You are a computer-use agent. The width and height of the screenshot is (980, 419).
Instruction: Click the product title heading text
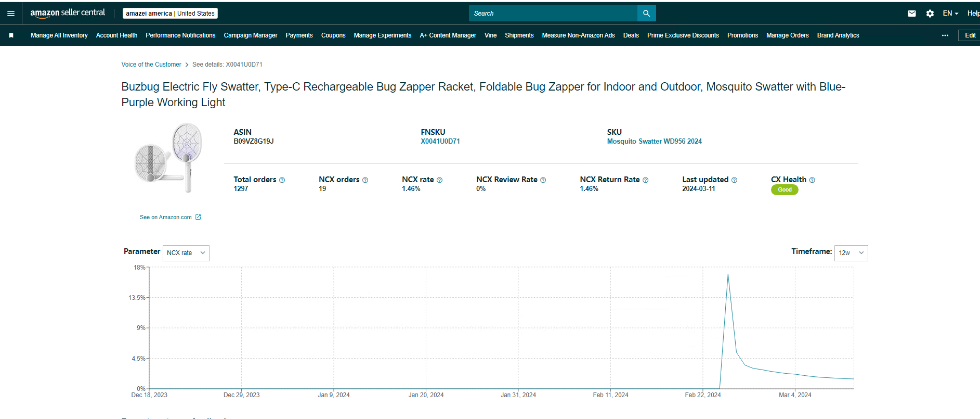[484, 94]
